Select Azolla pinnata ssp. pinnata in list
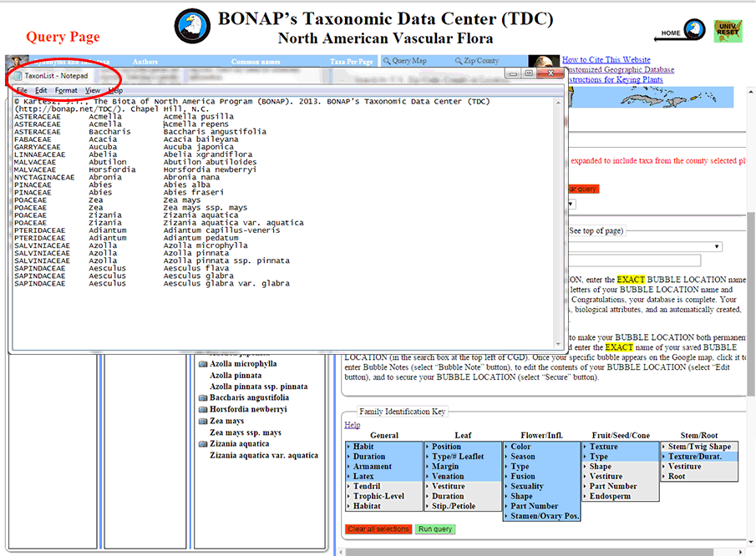756x556 pixels. tap(258, 387)
